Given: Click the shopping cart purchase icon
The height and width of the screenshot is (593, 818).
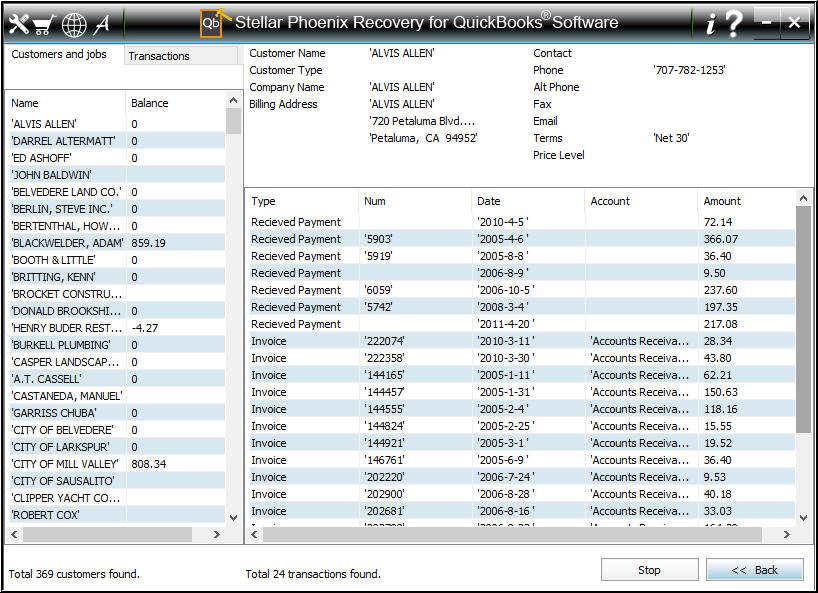Looking at the screenshot, I should [44, 23].
